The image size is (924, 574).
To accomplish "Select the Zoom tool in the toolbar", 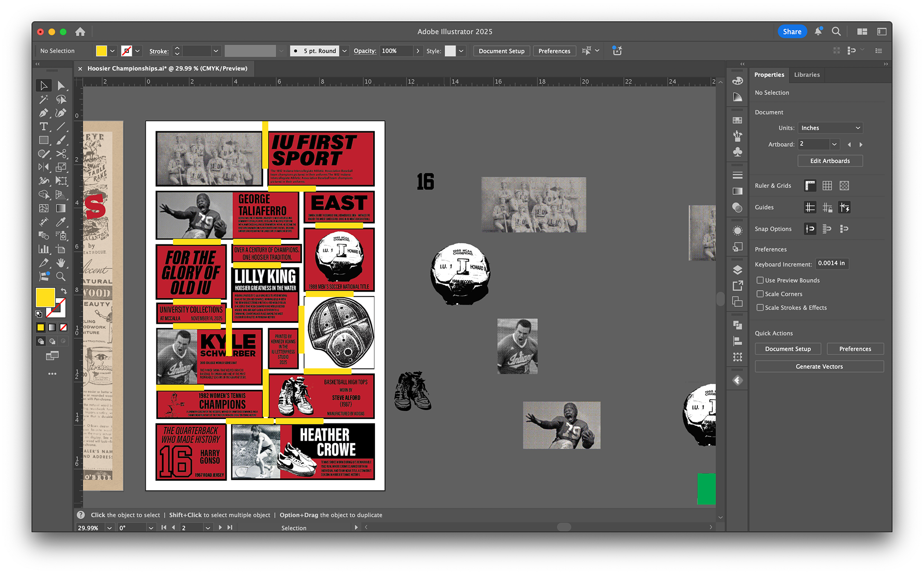I will click(x=61, y=277).
